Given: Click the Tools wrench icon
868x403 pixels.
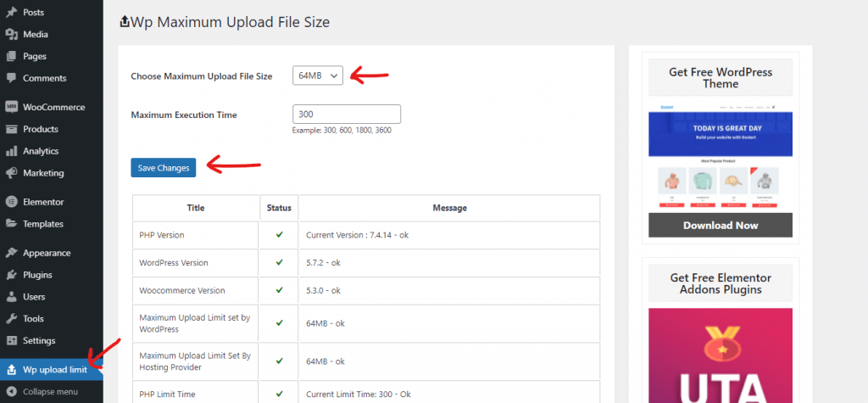Looking at the screenshot, I should [11, 319].
